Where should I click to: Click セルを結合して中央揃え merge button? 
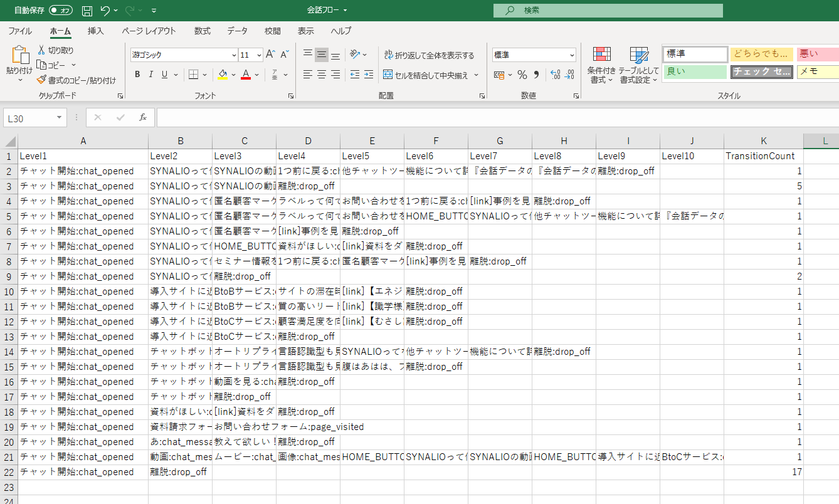tap(426, 75)
